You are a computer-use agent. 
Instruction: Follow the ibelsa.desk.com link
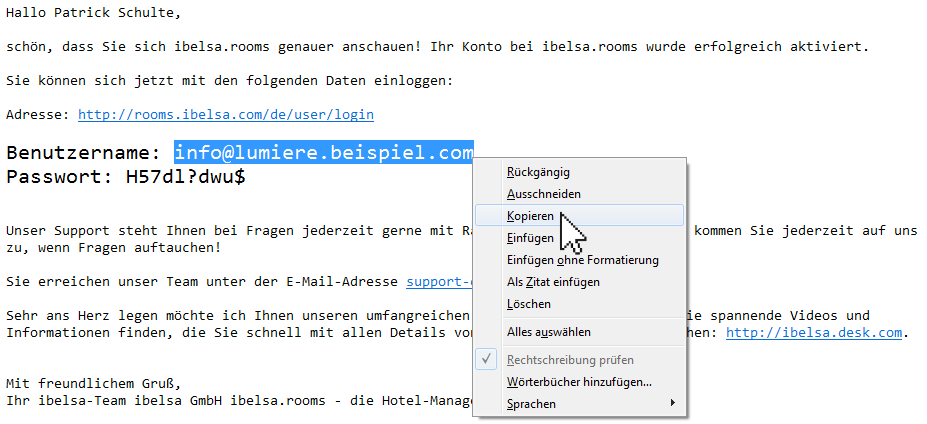813,332
